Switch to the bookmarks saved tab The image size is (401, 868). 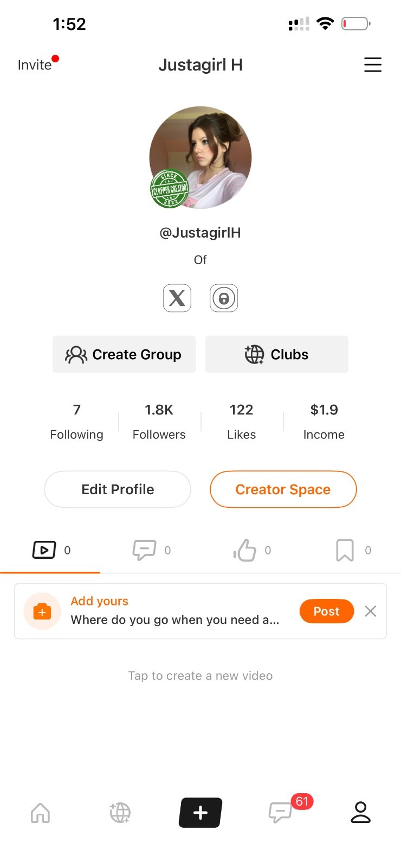(x=351, y=550)
